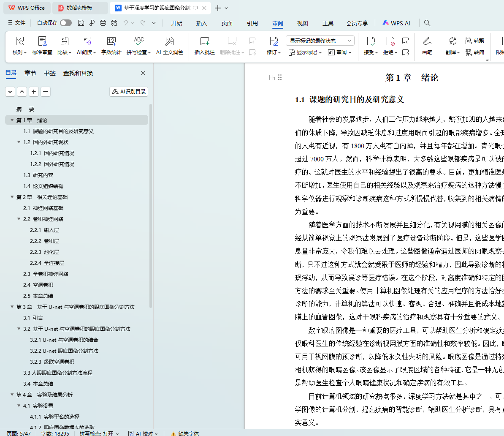This screenshot has width=504, height=436.
Task: Click the 字数统计 word count icon
Action: tap(111, 41)
